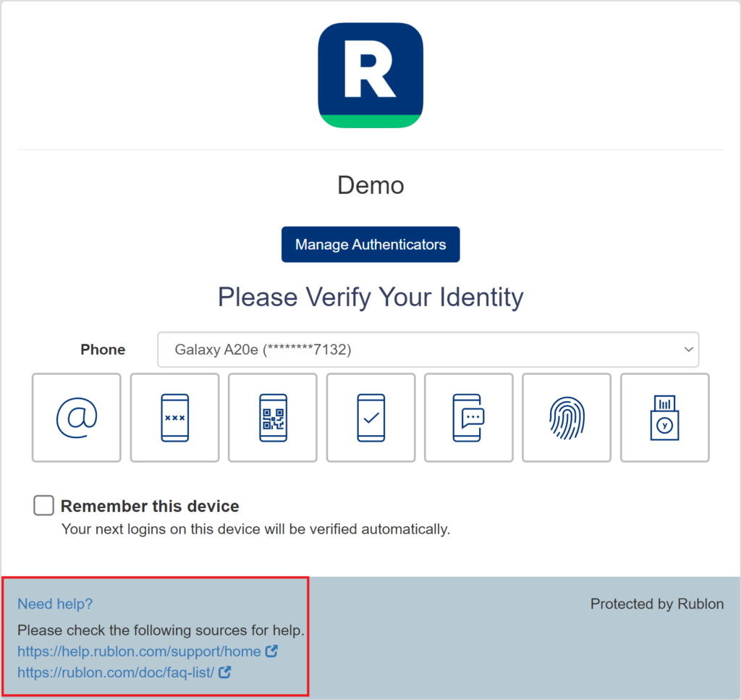Click the Rublon R logo

(x=370, y=75)
